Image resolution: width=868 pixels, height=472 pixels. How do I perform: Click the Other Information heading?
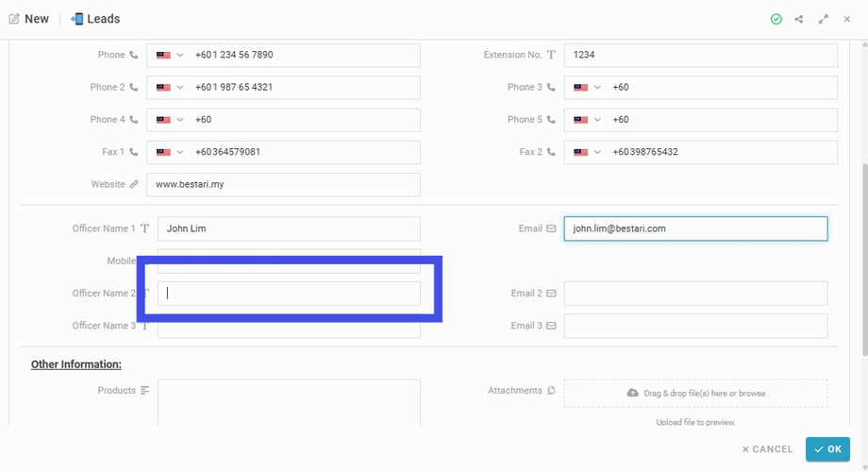[75, 364]
